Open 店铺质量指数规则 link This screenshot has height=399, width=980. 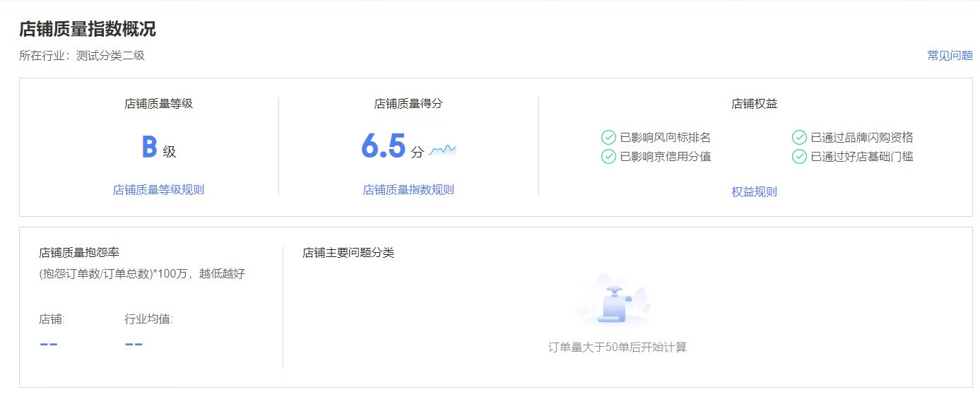[x=408, y=190]
